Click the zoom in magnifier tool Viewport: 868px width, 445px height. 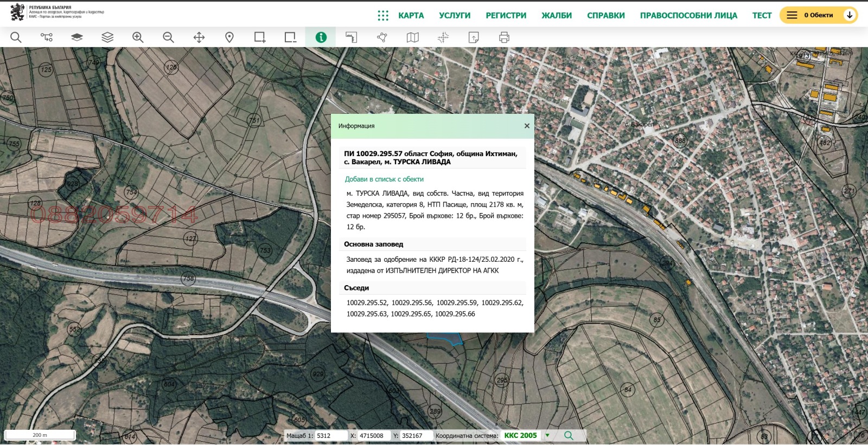pos(138,37)
